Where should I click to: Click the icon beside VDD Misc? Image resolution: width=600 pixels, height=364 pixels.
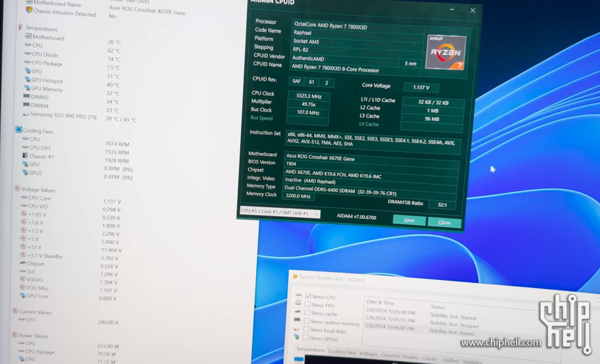pyautogui.click(x=22, y=287)
